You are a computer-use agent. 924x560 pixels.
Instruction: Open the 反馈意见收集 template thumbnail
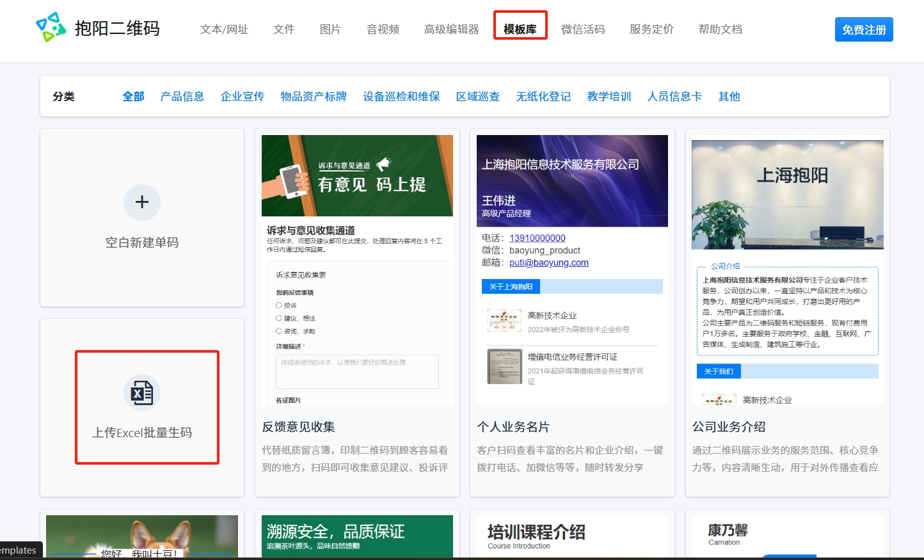(357, 269)
